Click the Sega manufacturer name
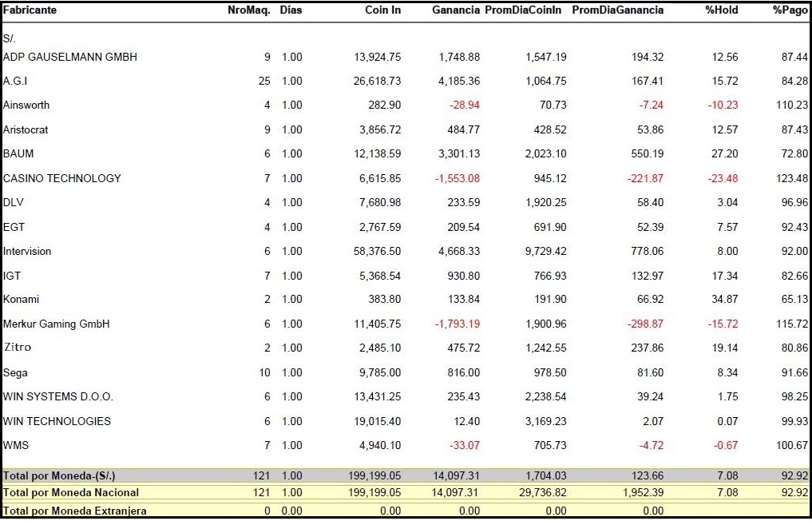812x521 pixels. 15,372
